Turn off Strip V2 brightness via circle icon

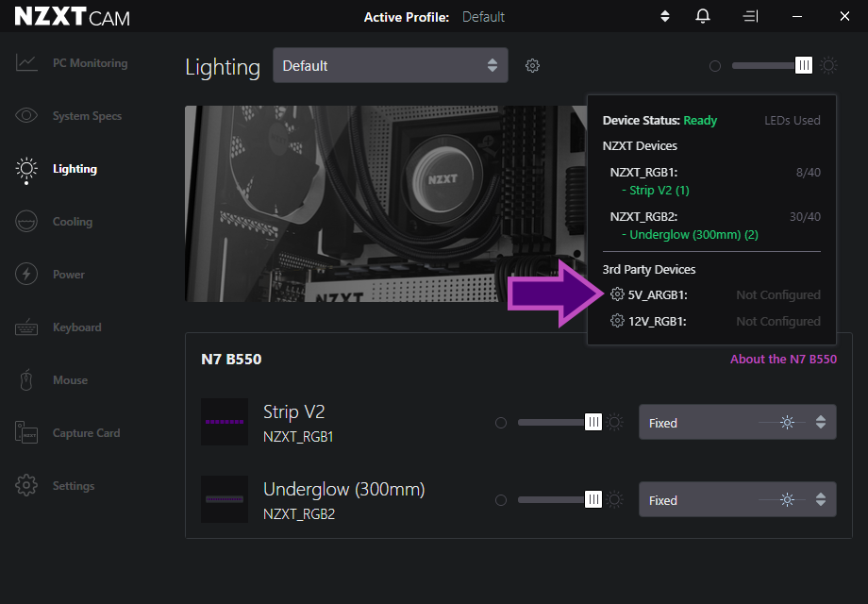(x=501, y=423)
